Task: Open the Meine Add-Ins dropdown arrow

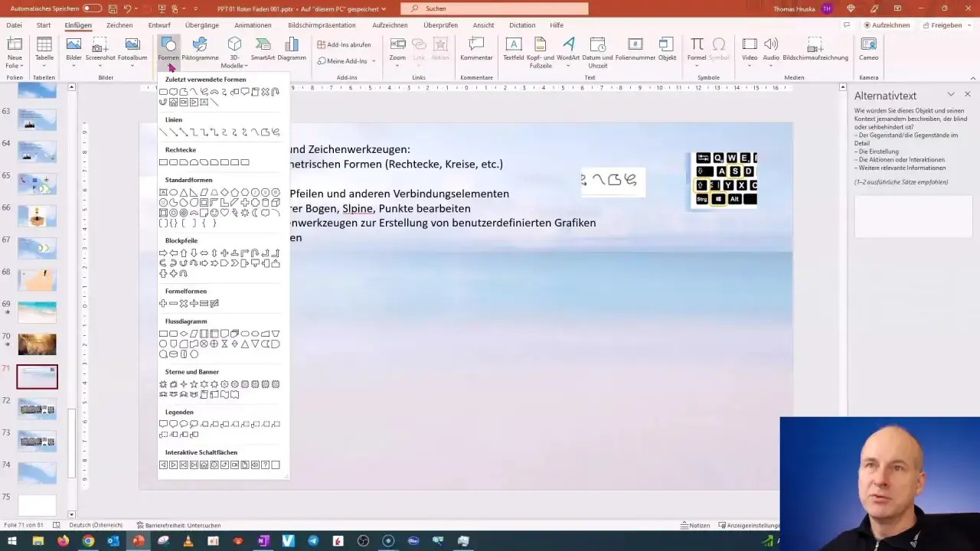Action: 374,61
